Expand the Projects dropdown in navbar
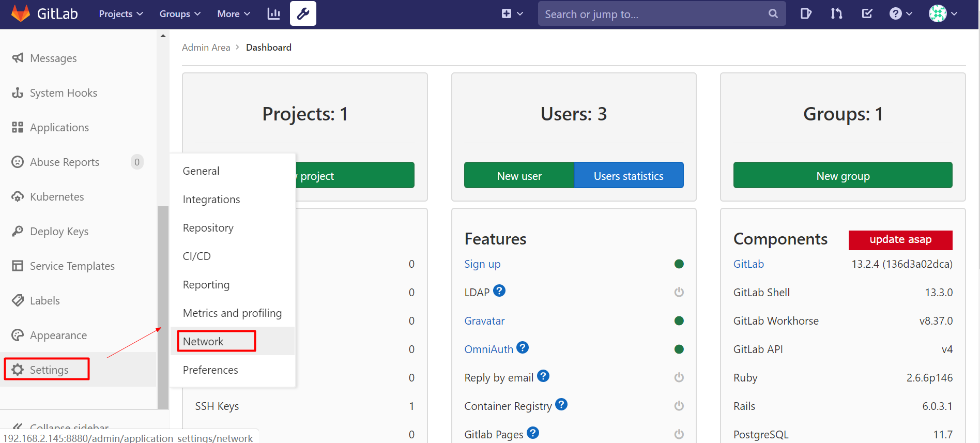This screenshot has width=980, height=443. (x=121, y=14)
